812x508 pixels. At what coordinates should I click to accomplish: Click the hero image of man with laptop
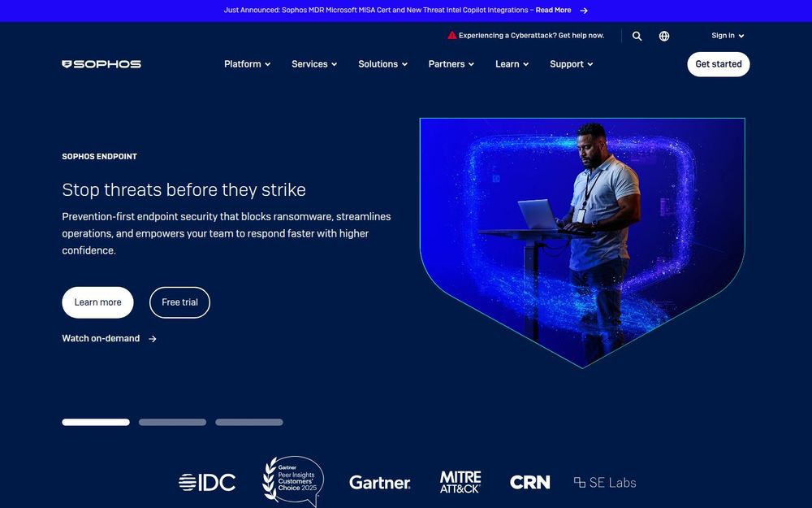click(582, 242)
